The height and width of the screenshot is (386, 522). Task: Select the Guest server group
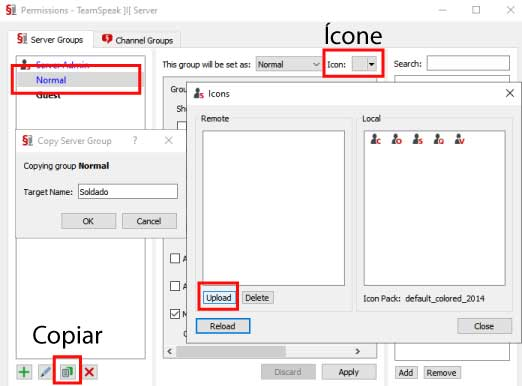point(49,95)
